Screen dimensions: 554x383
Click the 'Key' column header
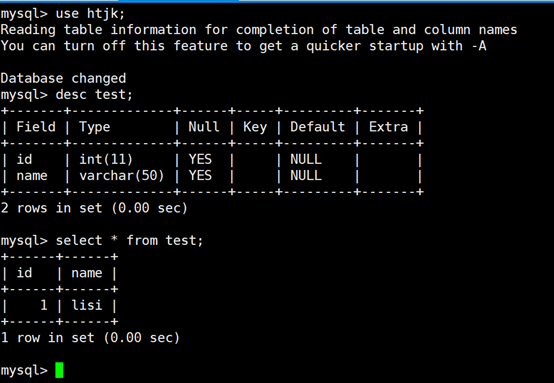pyautogui.click(x=255, y=127)
